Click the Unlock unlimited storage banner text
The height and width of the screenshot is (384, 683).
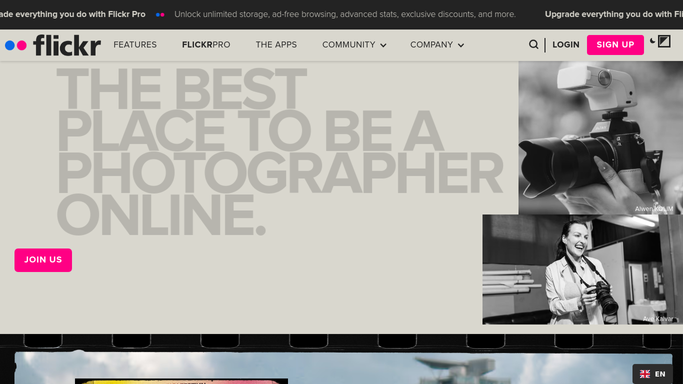click(345, 14)
